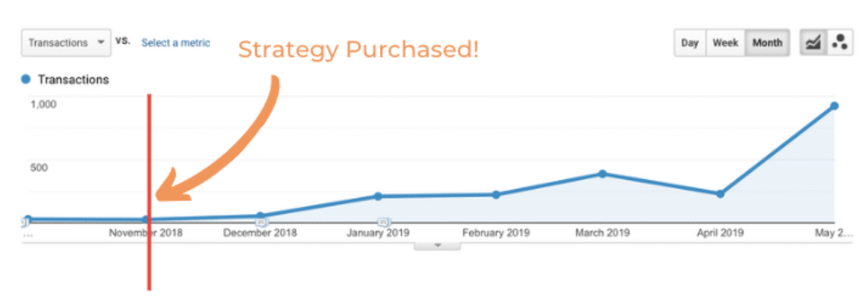868x299 pixels.
Task: Select the Month granularity button
Action: [767, 42]
